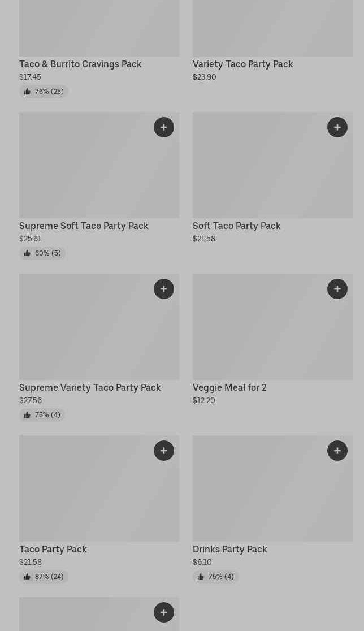364x631 pixels.
Task: Click plus icon on Supreme Variety Taco Party Pack
Action: 164,289
